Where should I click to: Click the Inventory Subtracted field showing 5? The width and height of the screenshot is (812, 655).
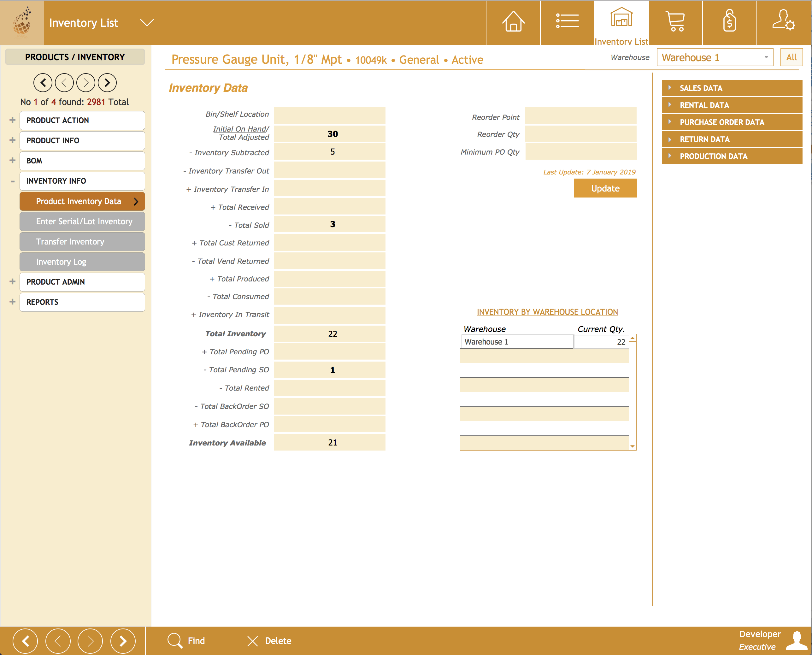[329, 151]
